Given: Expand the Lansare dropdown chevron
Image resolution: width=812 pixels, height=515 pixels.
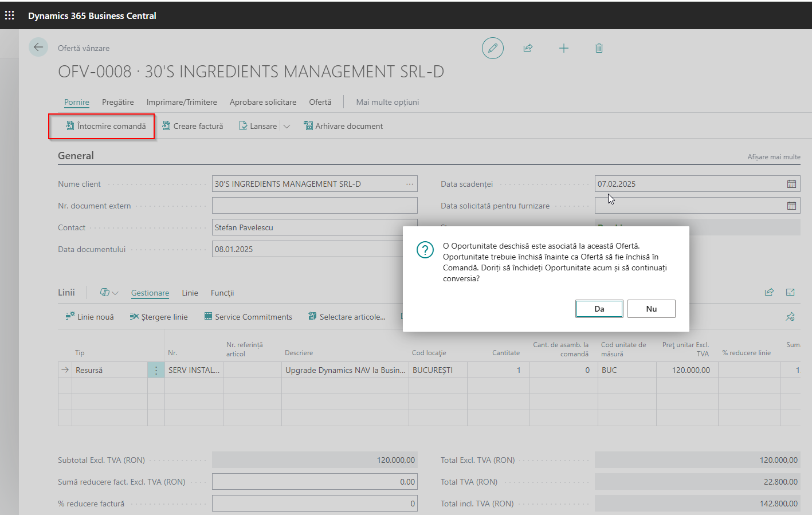Looking at the screenshot, I should 287,126.
